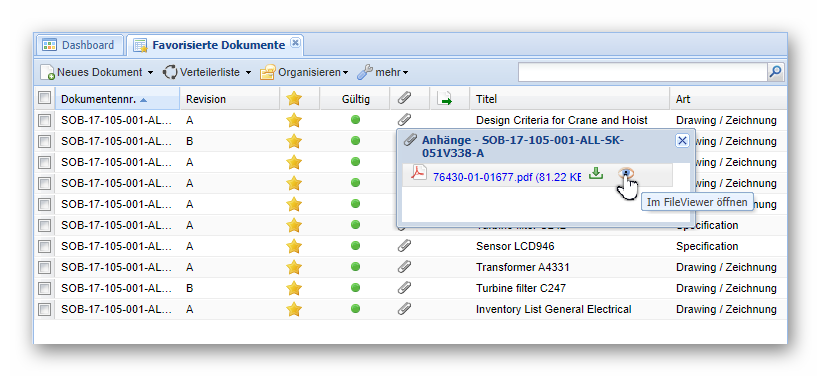
Task: Toggle star for Inventory List General Electrical
Action: tap(294, 309)
